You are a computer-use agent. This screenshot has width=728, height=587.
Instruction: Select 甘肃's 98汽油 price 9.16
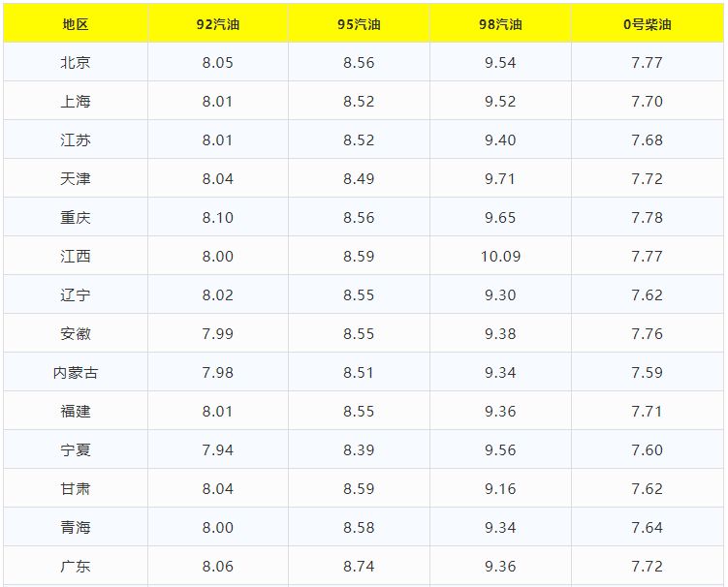(x=500, y=489)
